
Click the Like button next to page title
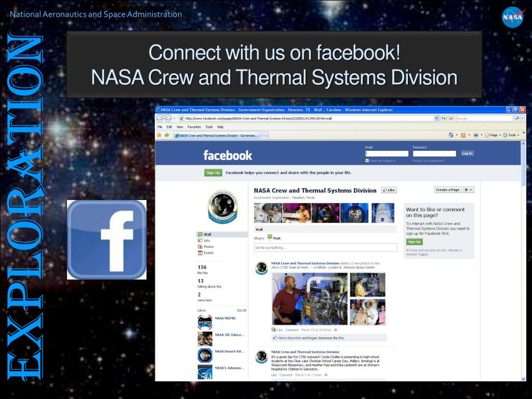[389, 190]
